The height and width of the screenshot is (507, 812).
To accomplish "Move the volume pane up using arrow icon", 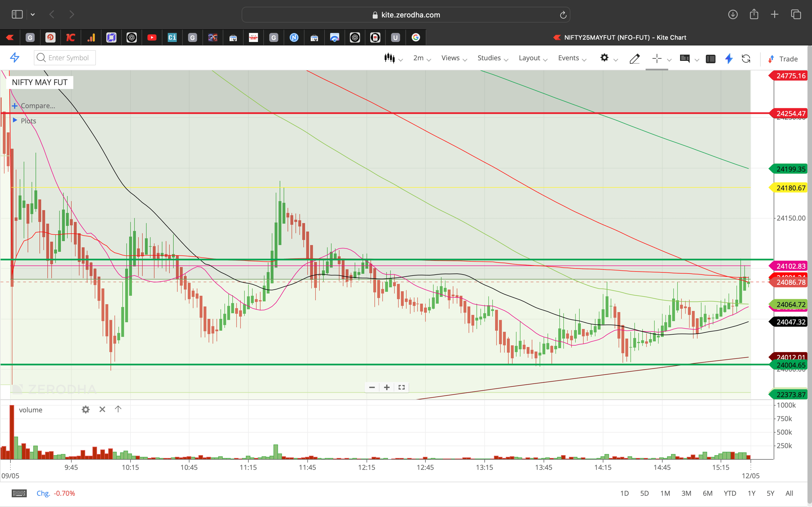I will (x=118, y=409).
